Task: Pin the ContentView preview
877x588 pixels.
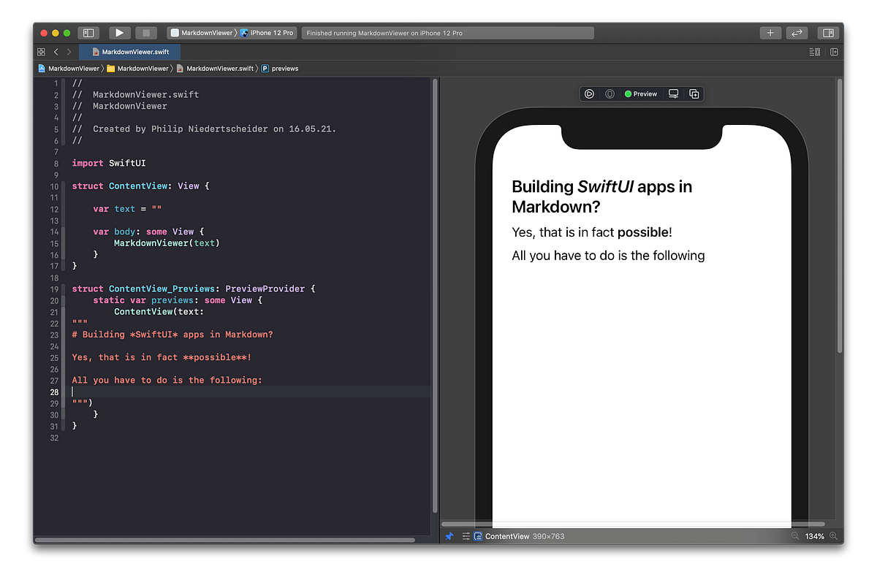Action: [x=449, y=535]
